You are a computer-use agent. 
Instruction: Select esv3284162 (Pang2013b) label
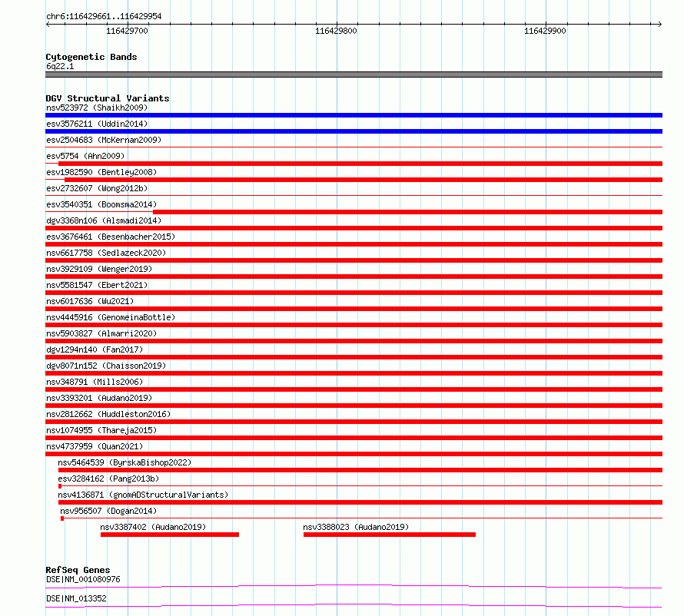tap(108, 479)
